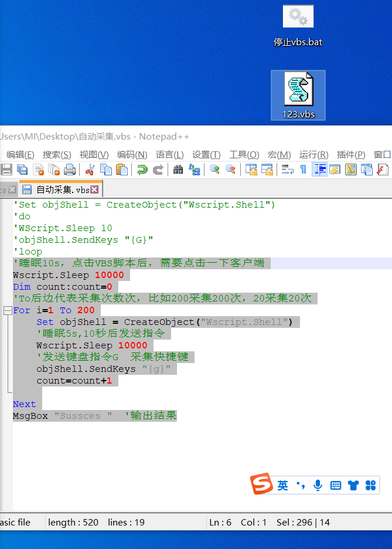Close the 自动采集.vbs tab
The image size is (392, 549).
(x=94, y=189)
